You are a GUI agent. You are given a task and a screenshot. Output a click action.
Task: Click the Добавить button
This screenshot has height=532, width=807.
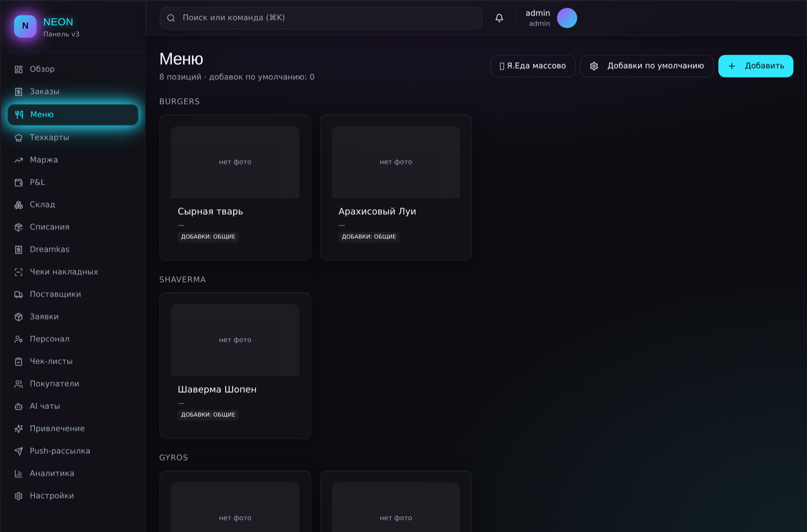pos(756,66)
